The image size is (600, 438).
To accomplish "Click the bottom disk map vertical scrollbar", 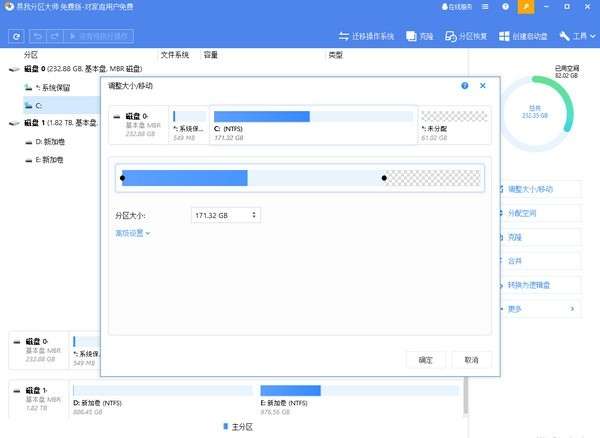I will tap(466, 396).
